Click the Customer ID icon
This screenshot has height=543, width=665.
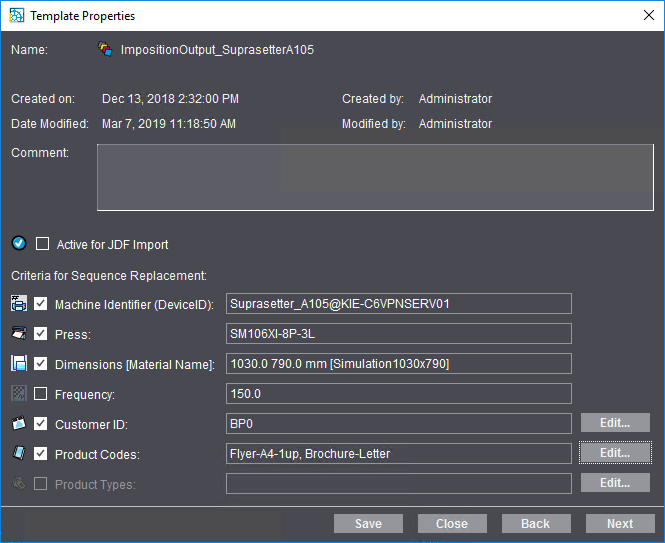[18, 424]
